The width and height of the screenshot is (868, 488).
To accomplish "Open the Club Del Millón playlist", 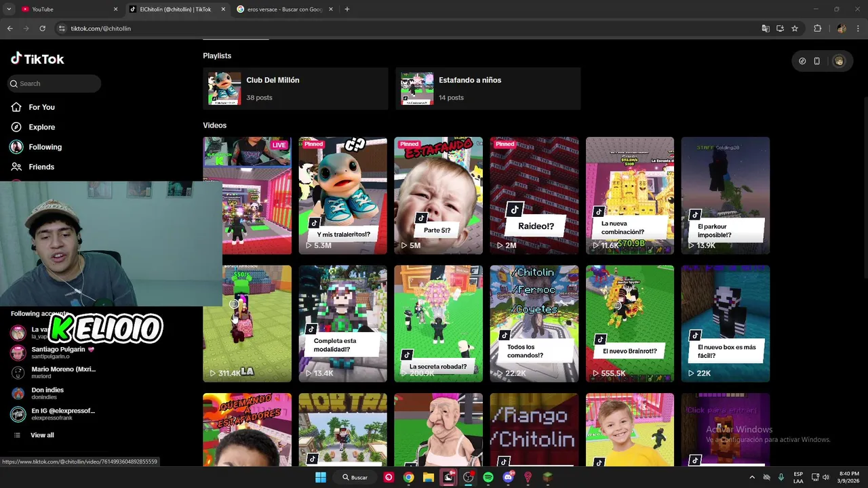I will pos(295,88).
